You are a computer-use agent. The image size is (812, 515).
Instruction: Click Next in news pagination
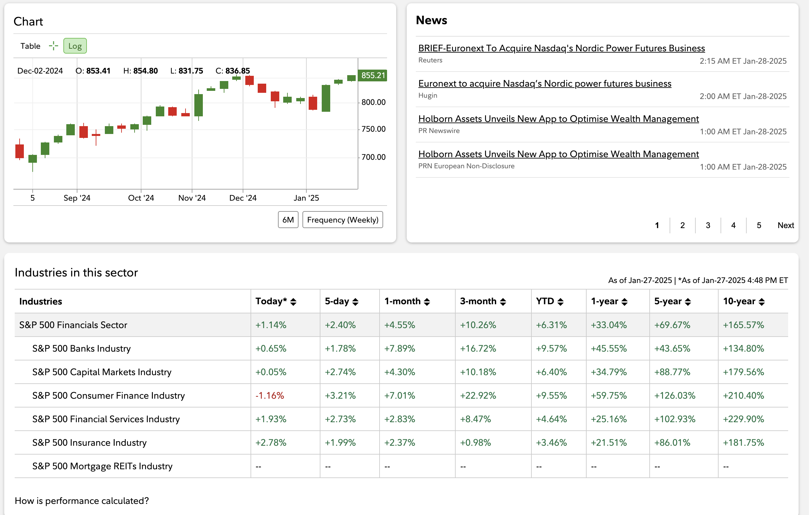786,225
